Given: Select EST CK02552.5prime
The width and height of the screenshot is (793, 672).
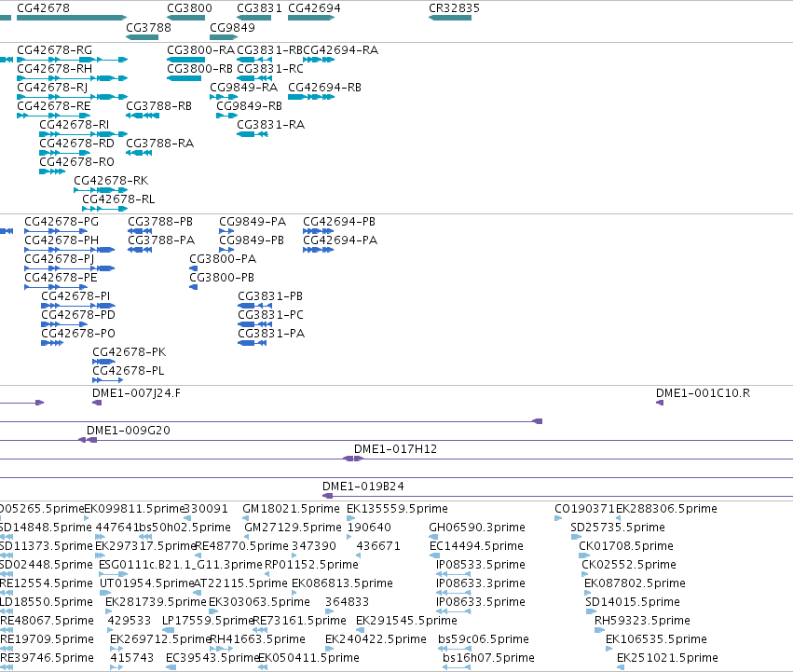Looking at the screenshot, I should tap(629, 565).
